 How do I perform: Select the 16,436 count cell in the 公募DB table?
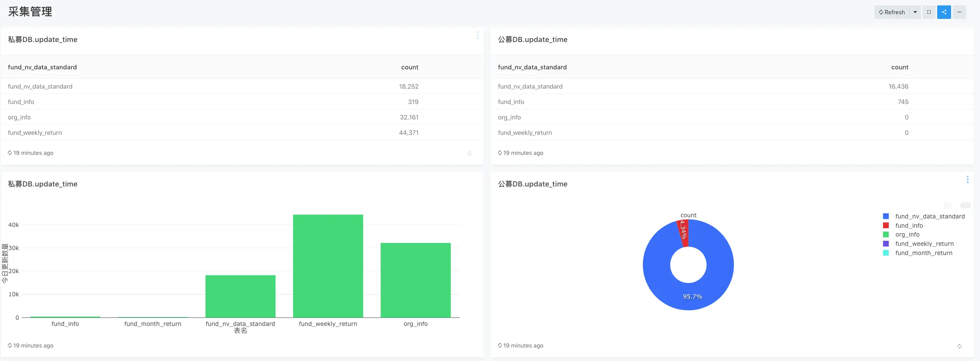point(898,86)
